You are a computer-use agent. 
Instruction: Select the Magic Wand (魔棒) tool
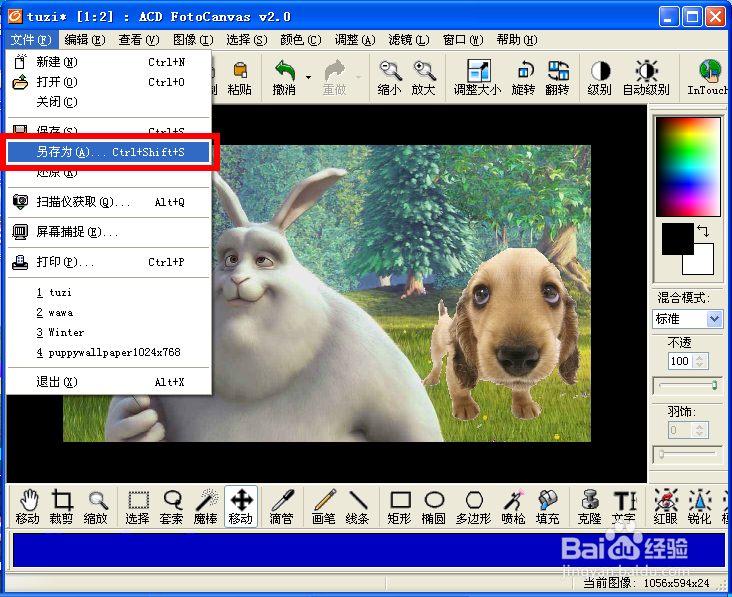coord(205,507)
